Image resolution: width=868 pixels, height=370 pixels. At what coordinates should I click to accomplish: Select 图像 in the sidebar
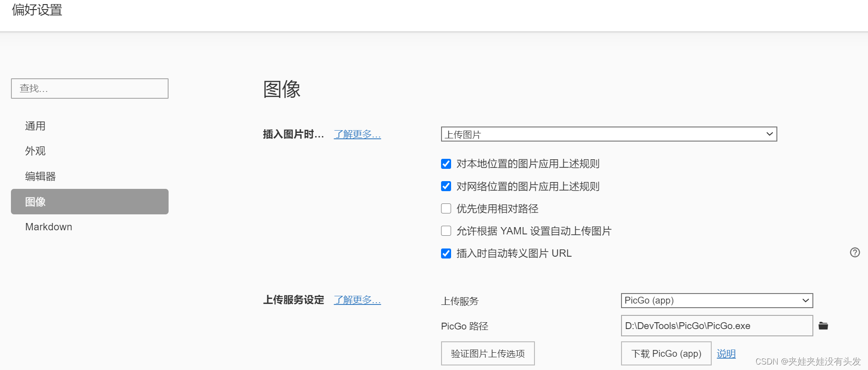(x=90, y=202)
